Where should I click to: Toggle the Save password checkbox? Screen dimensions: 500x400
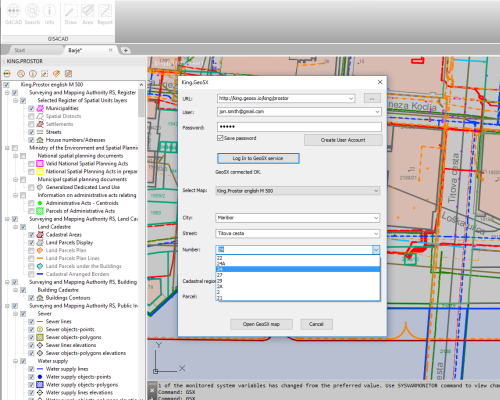220,138
